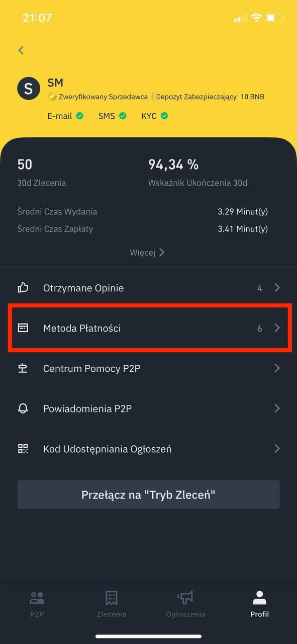This screenshot has width=297, height=644.
Task: Tap the SM profile avatar
Action: click(x=29, y=89)
